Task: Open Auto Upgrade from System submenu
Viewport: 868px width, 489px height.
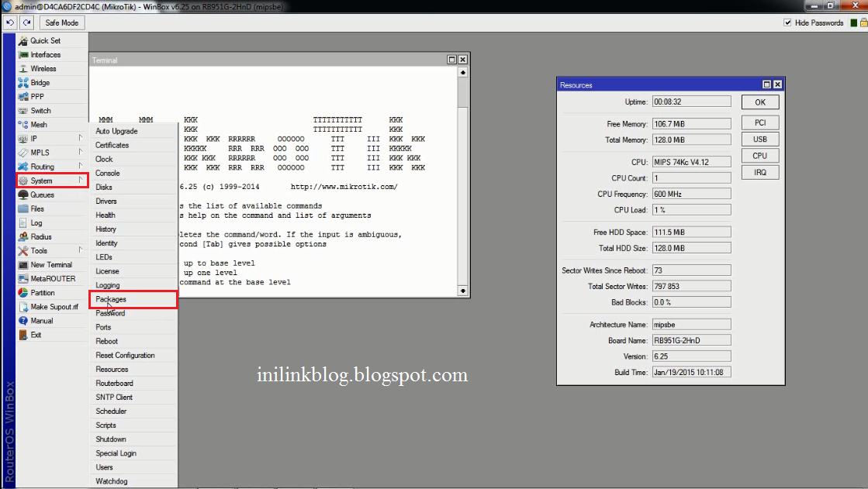Action: coord(133,131)
